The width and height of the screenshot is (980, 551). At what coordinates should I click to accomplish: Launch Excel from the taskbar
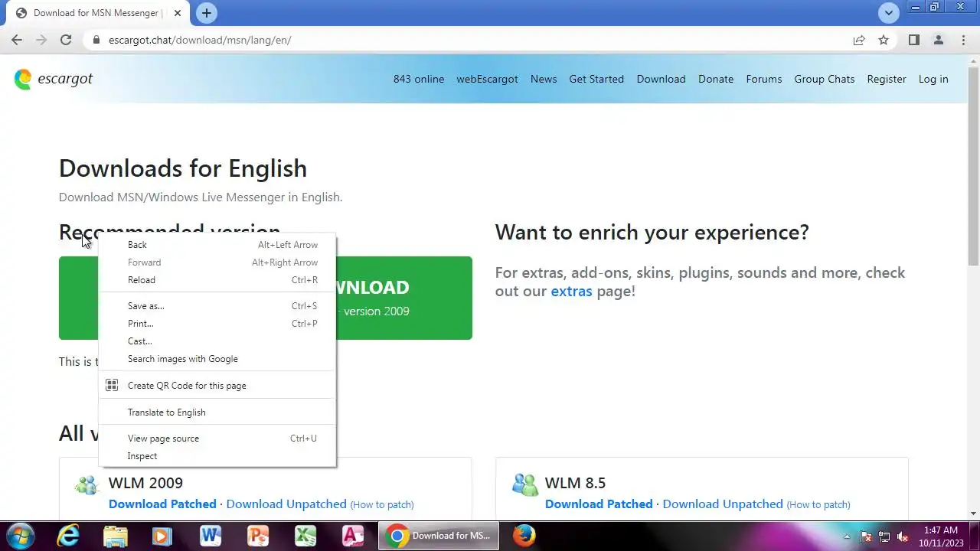(x=305, y=536)
